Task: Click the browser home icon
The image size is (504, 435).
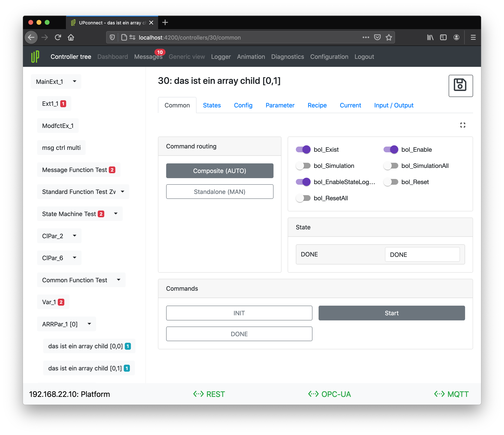Action: click(71, 38)
